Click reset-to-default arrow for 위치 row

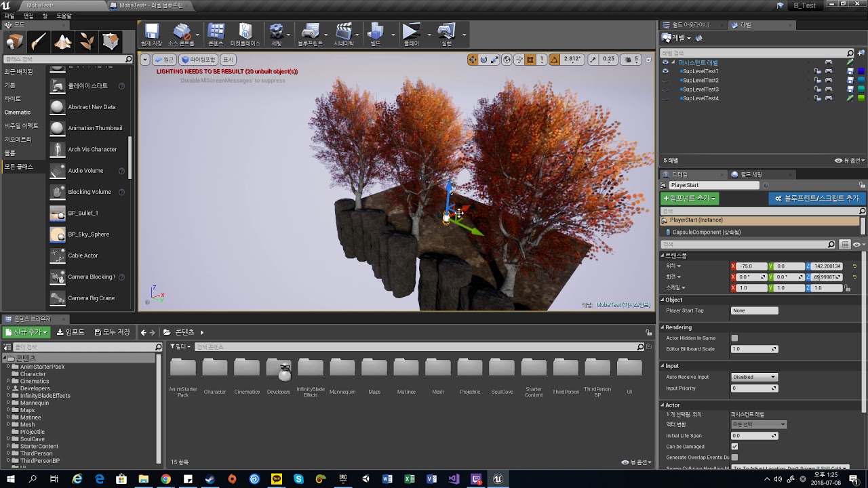(854, 266)
